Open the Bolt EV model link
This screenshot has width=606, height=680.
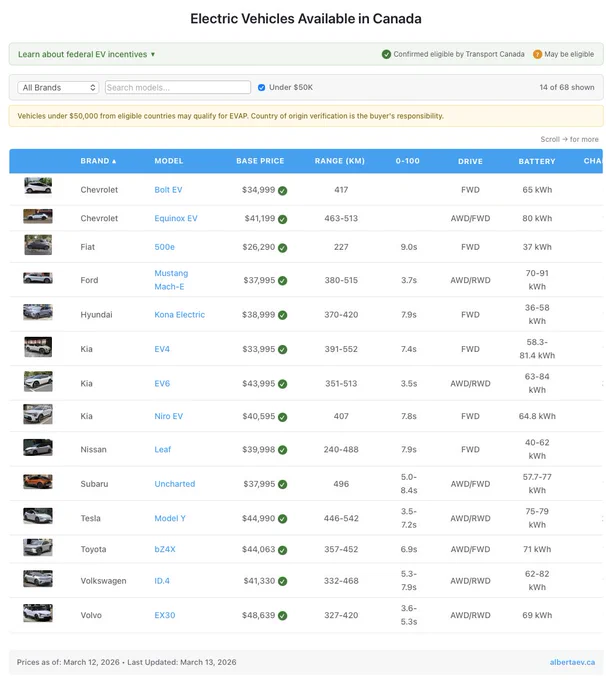[x=168, y=190]
